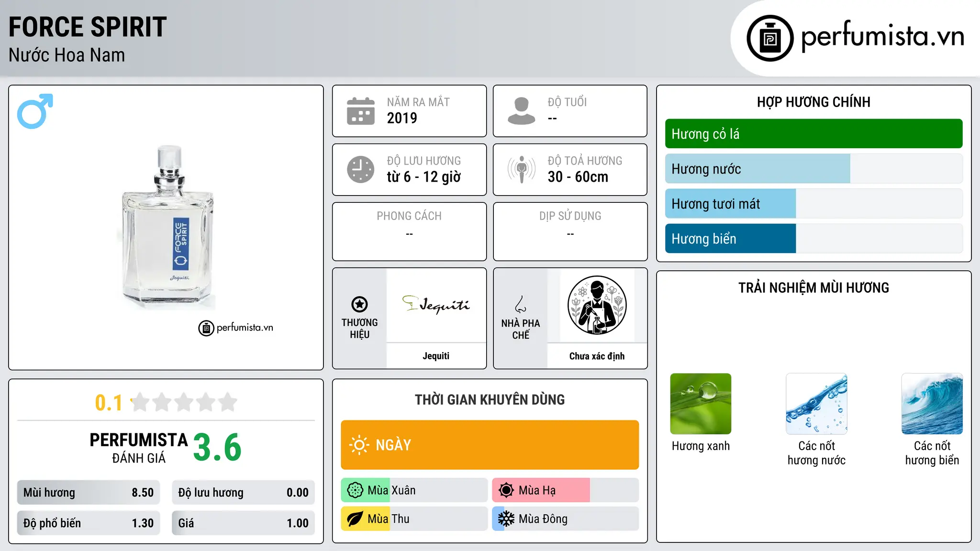Click the leaf icon for Mùa Thu
Viewport: 980px width, 551px height.
pyautogui.click(x=355, y=519)
